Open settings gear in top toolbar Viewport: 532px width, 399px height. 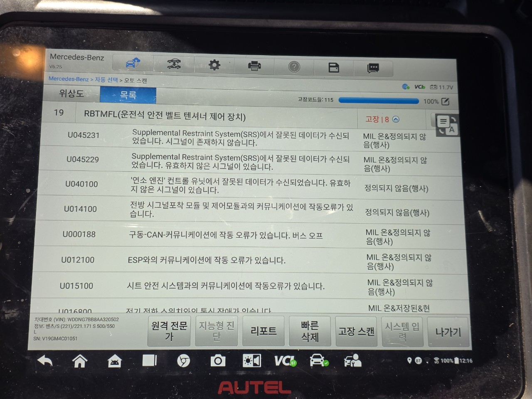click(x=214, y=65)
